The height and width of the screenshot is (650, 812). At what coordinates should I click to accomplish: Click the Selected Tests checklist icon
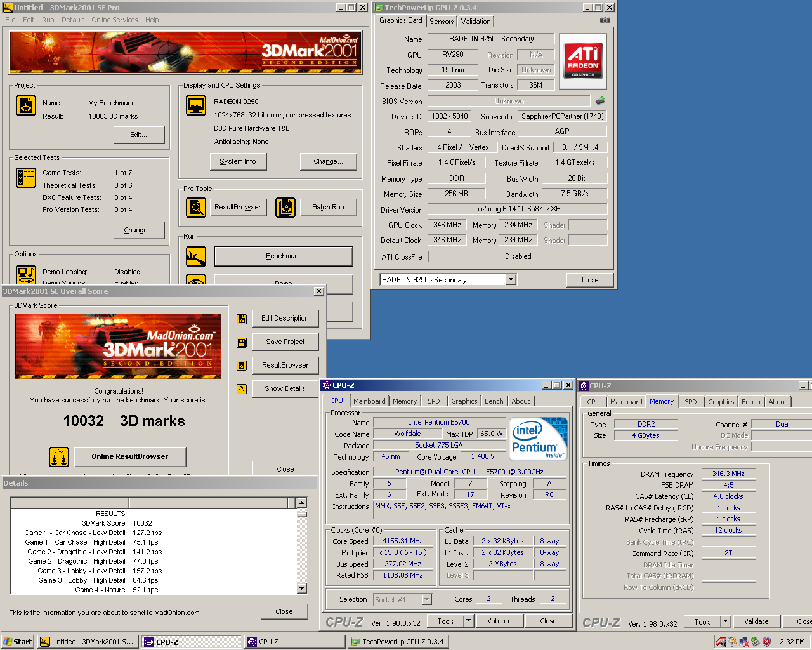tap(26, 178)
